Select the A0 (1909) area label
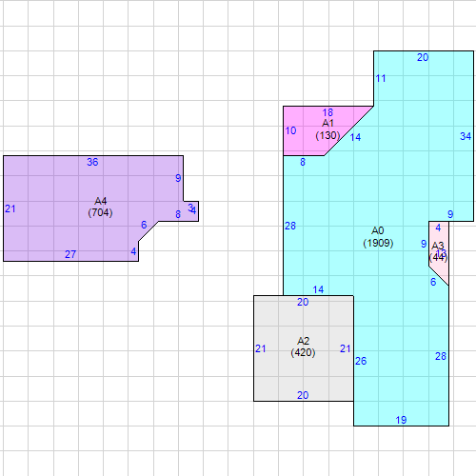Image resolution: width=476 pixels, height=476 pixels. pyautogui.click(x=378, y=237)
